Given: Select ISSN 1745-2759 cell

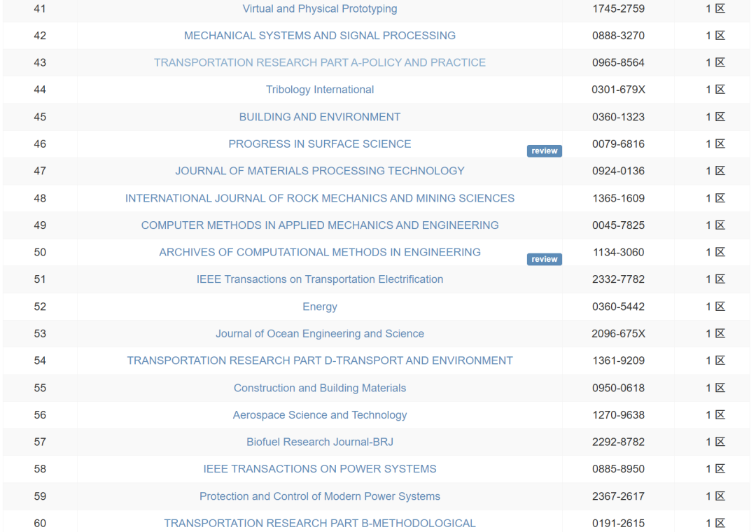Looking at the screenshot, I should 618,8.
